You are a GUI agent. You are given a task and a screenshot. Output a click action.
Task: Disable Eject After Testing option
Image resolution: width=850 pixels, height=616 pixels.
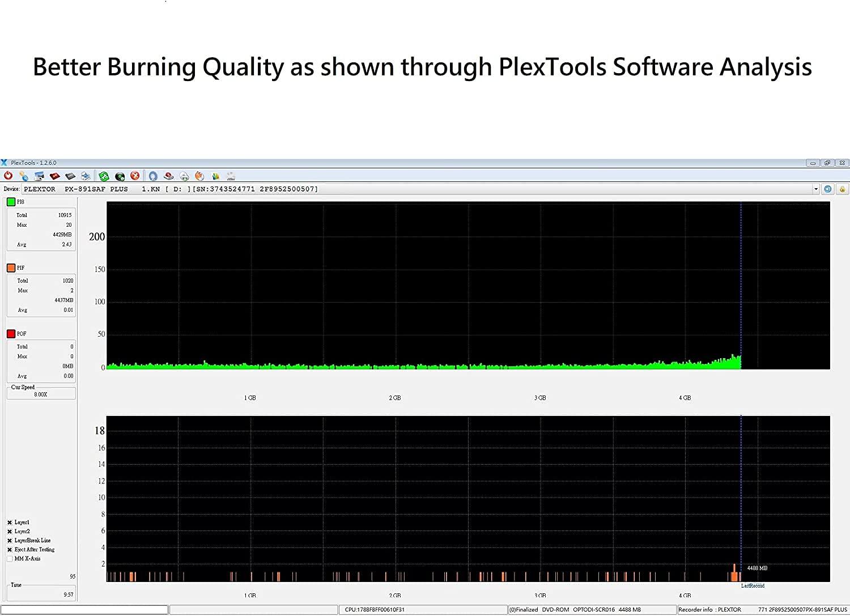pos(10,550)
